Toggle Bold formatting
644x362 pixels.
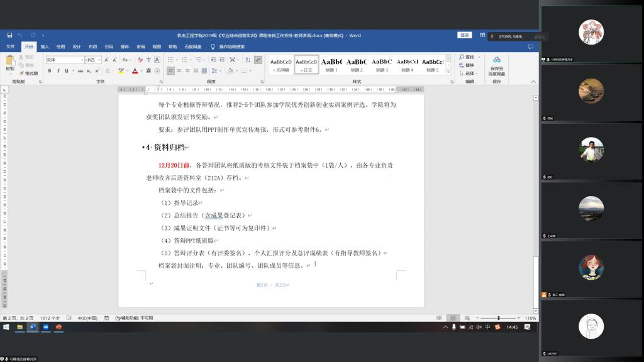50,71
